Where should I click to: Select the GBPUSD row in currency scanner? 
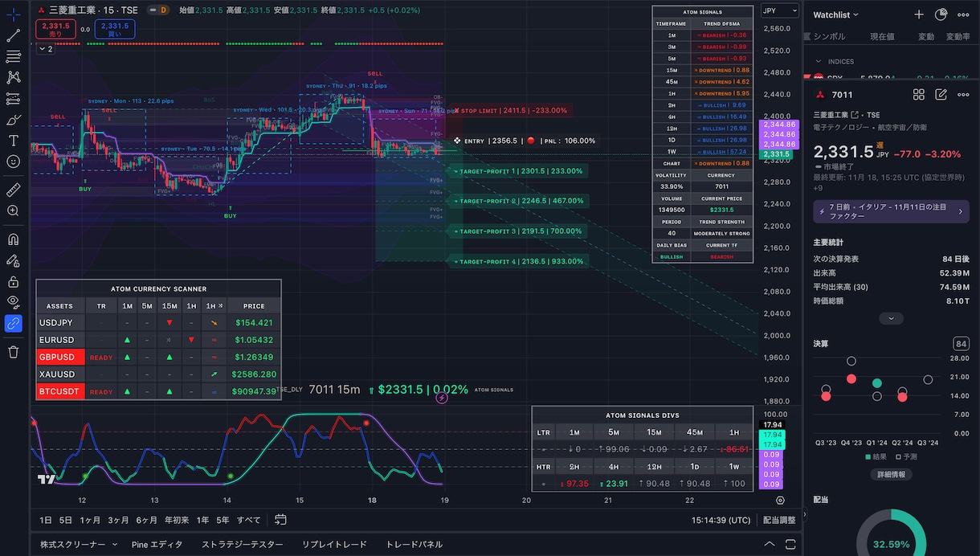click(158, 357)
